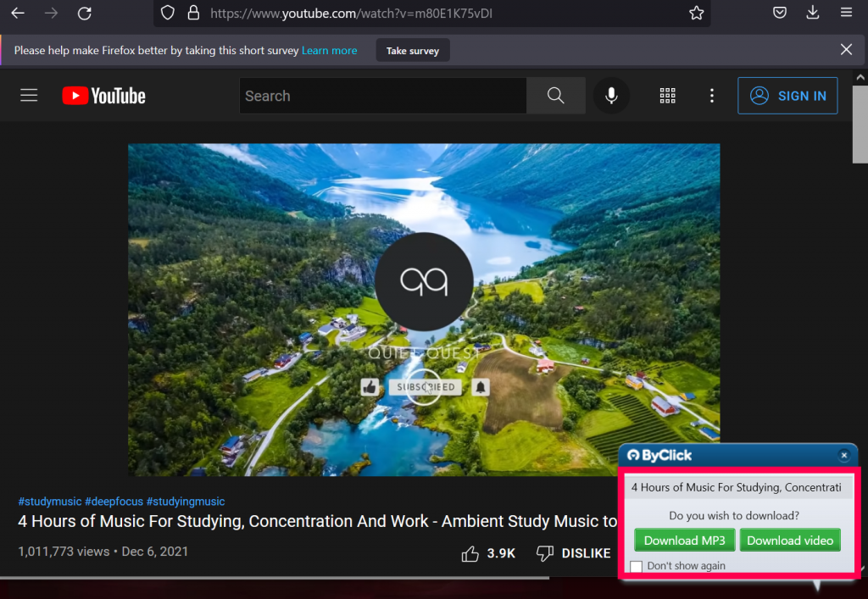Click inside the YouTube search field
The width and height of the screenshot is (868, 599).
(381, 95)
